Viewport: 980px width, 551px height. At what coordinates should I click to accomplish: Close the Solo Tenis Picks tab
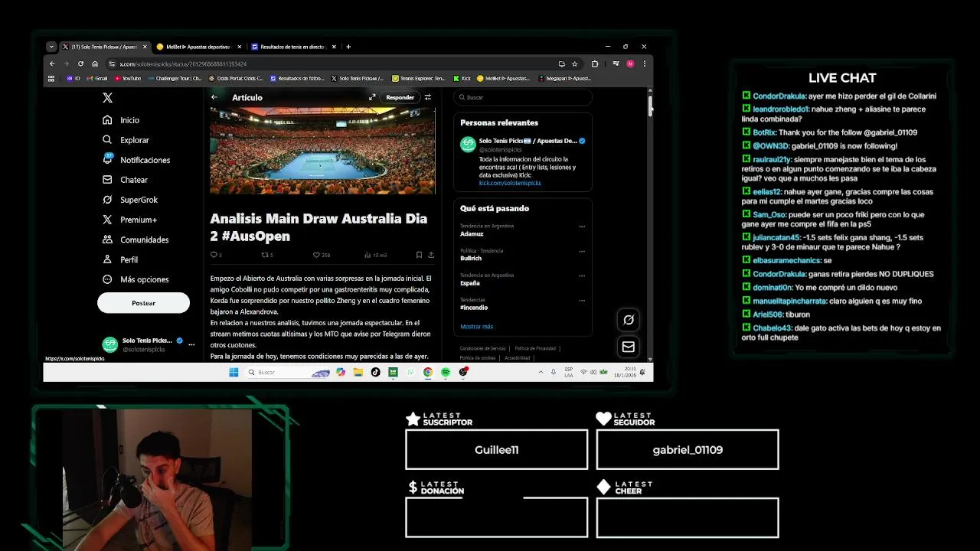[x=145, y=47]
